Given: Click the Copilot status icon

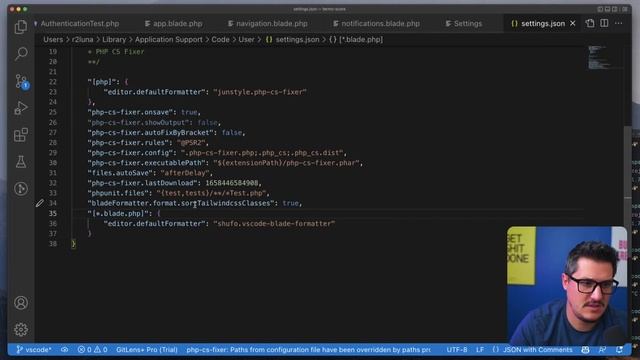Looking at the screenshot, I should [x=585, y=350].
